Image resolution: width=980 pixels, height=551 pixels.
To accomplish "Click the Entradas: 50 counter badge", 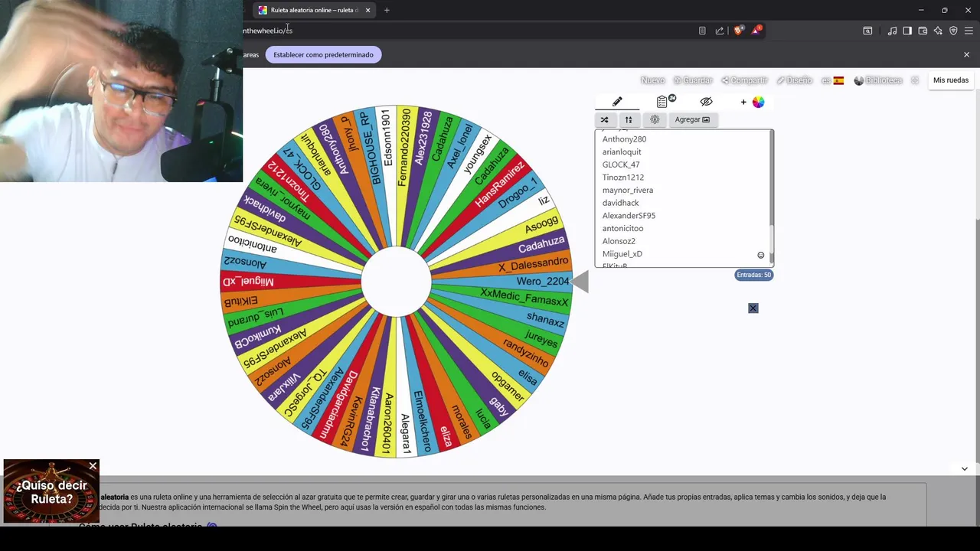I will coord(753,275).
